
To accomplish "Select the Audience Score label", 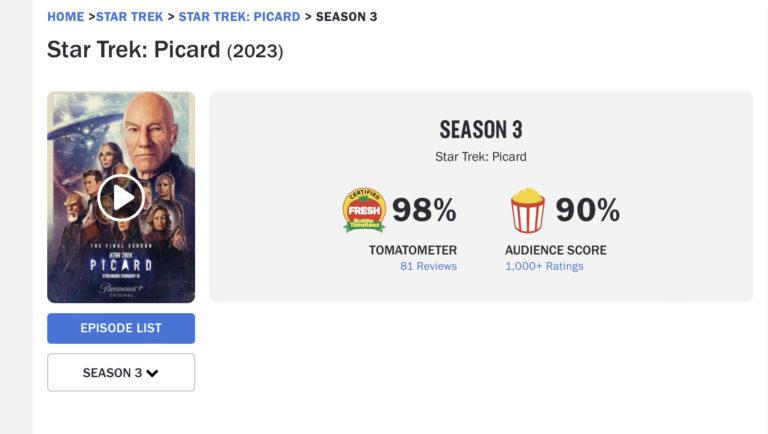I will 556,250.
